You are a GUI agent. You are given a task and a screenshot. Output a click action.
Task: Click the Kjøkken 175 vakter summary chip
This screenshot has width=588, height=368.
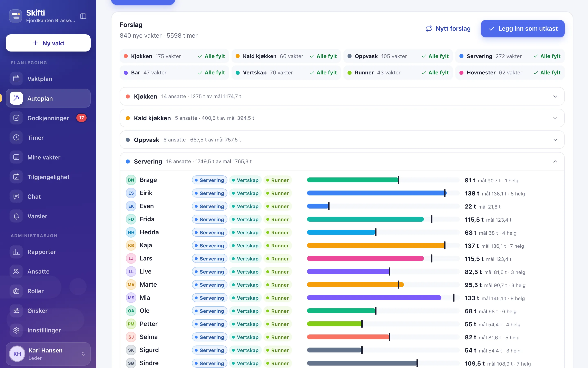click(174, 56)
